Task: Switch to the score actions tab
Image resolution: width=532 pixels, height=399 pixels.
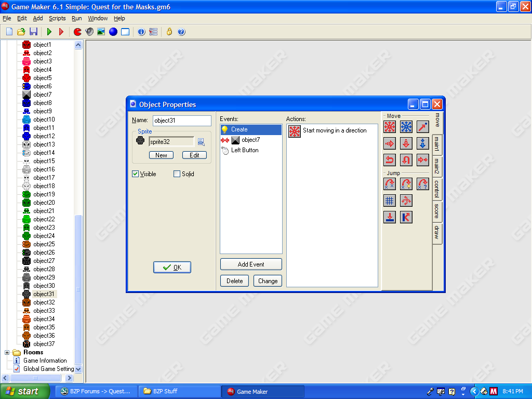Action: point(437,211)
